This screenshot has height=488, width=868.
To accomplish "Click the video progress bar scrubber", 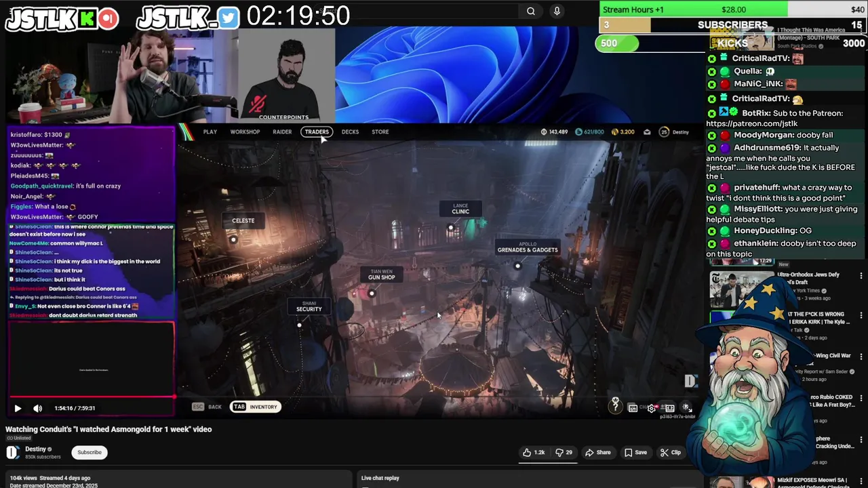I will [x=174, y=397].
